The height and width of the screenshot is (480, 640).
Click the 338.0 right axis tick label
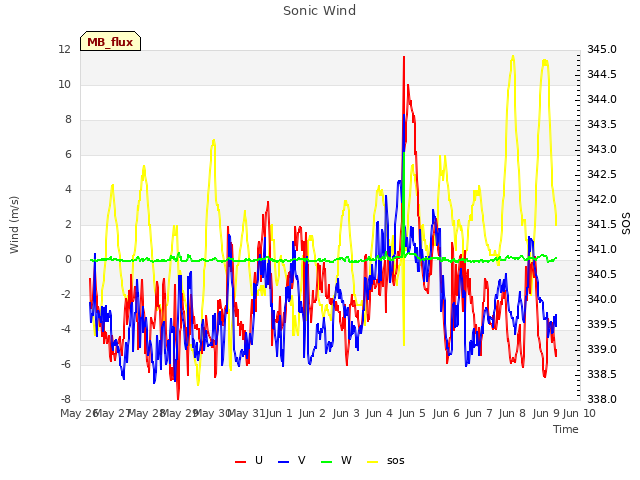[602, 399]
